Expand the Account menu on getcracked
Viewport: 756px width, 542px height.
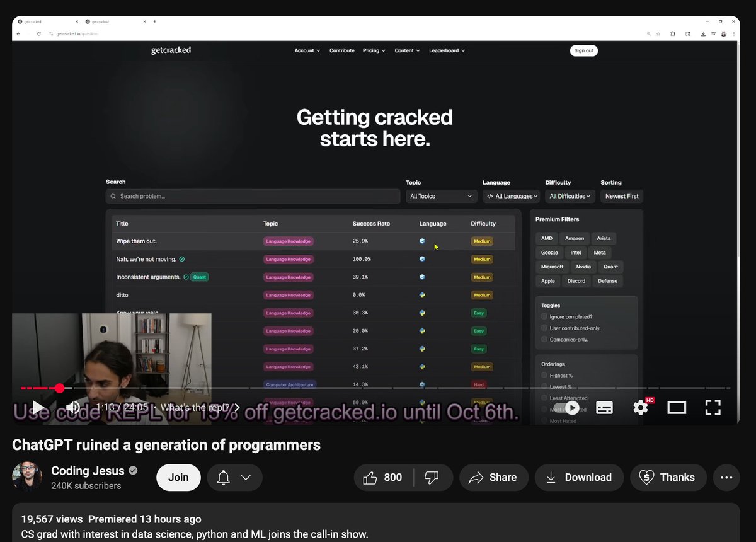(307, 50)
